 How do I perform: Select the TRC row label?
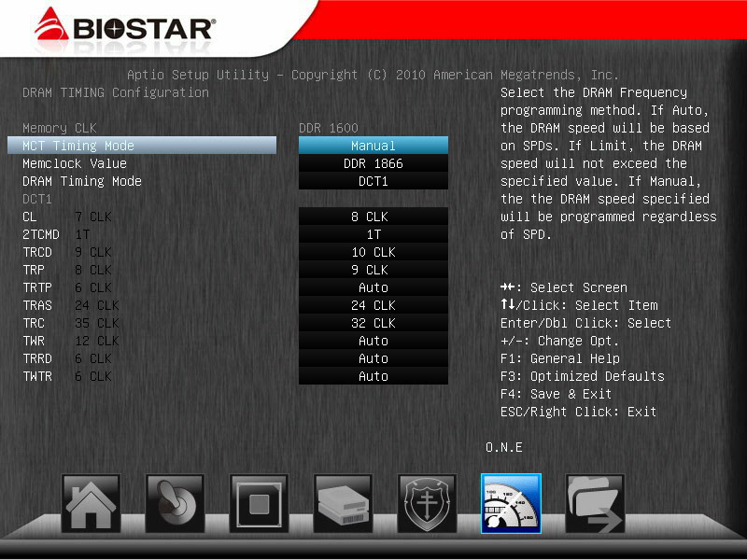(34, 323)
